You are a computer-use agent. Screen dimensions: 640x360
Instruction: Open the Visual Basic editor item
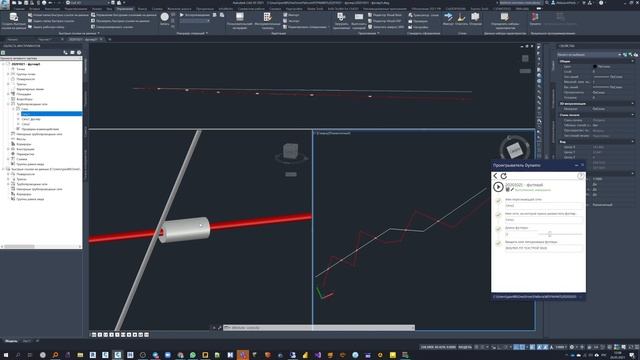(x=385, y=15)
